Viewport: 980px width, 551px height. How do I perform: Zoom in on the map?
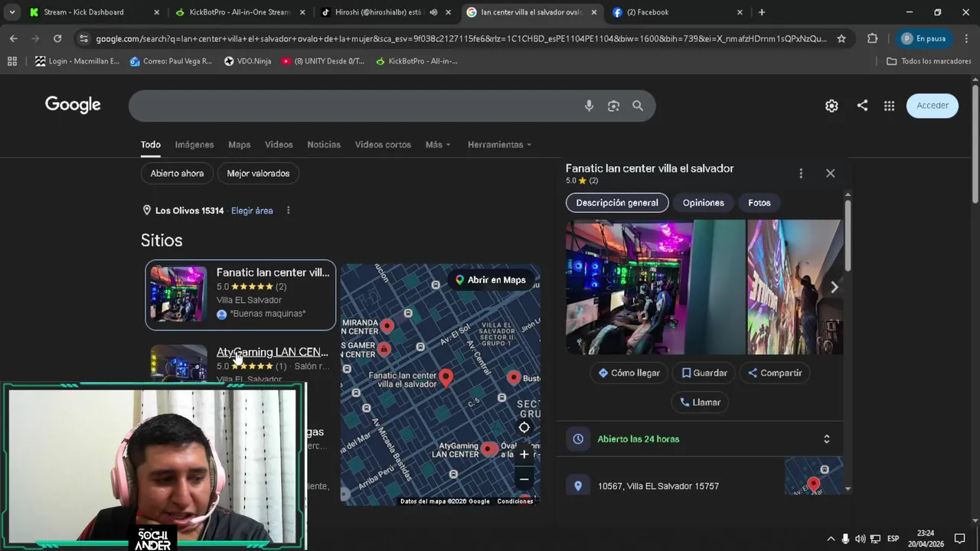click(x=524, y=454)
